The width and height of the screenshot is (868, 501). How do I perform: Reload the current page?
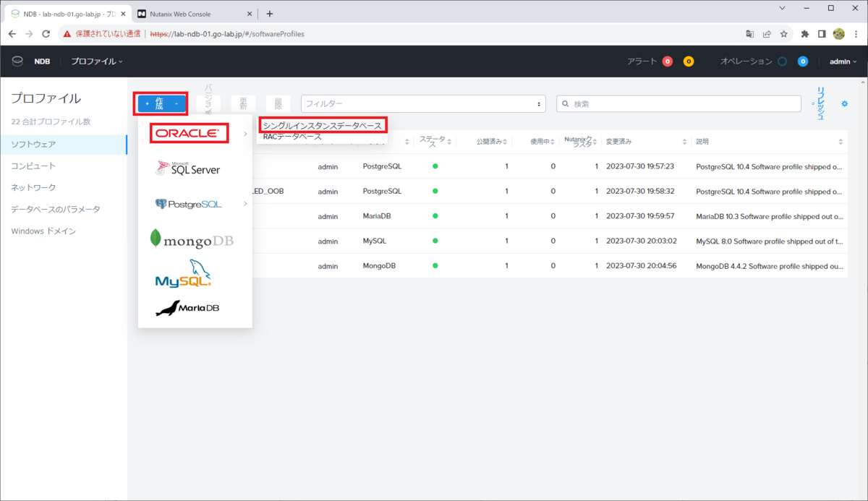click(46, 34)
